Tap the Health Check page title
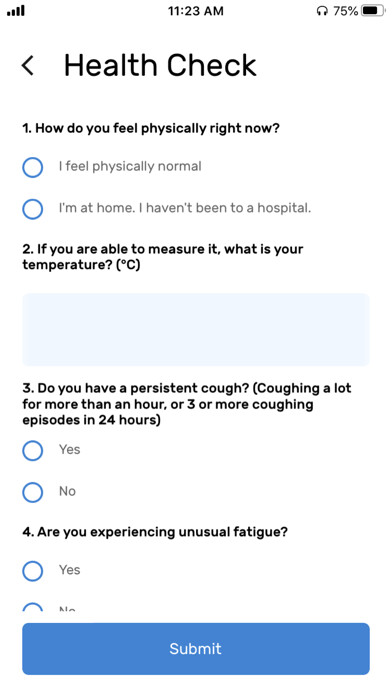The width and height of the screenshot is (392, 696). (x=160, y=66)
